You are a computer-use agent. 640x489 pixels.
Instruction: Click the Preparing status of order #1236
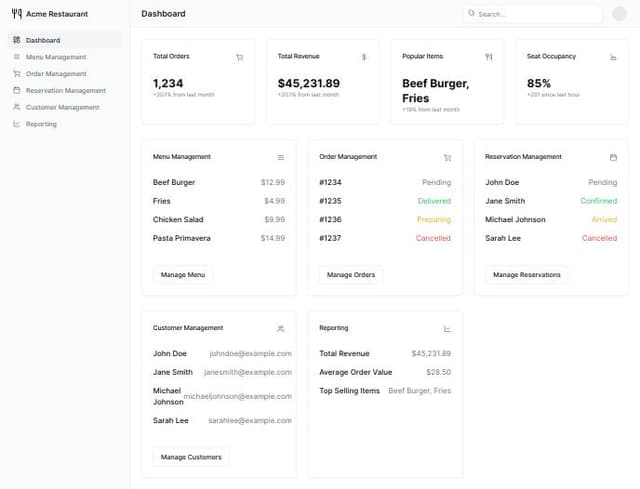(x=434, y=220)
